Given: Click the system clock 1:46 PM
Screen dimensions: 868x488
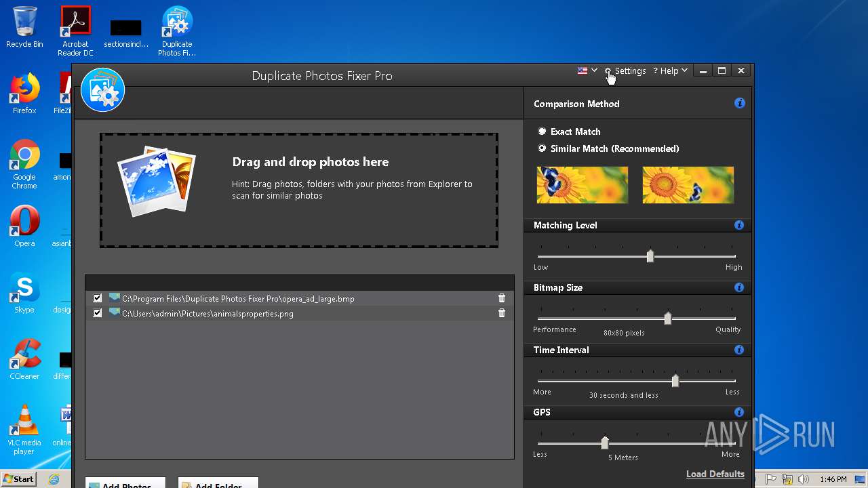Looking at the screenshot, I should click(833, 479).
